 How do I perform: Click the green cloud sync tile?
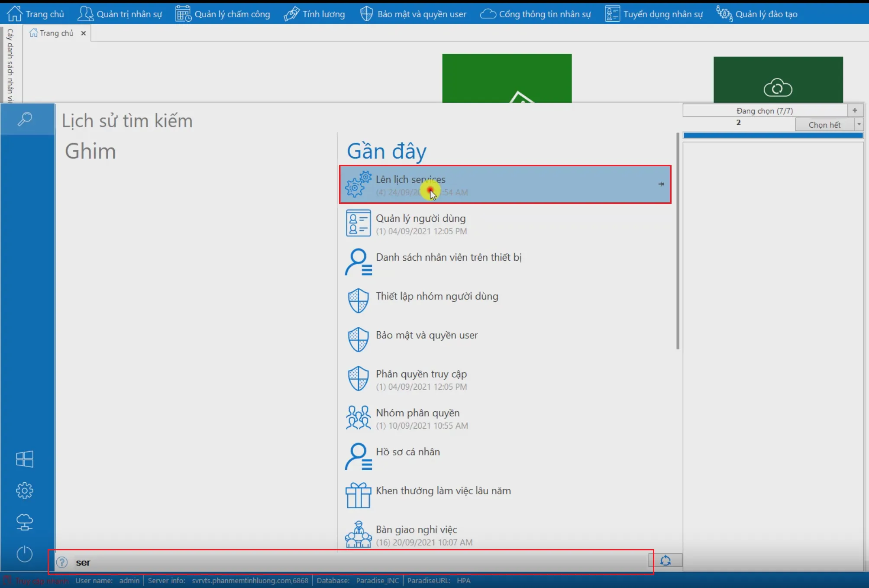[x=778, y=80]
